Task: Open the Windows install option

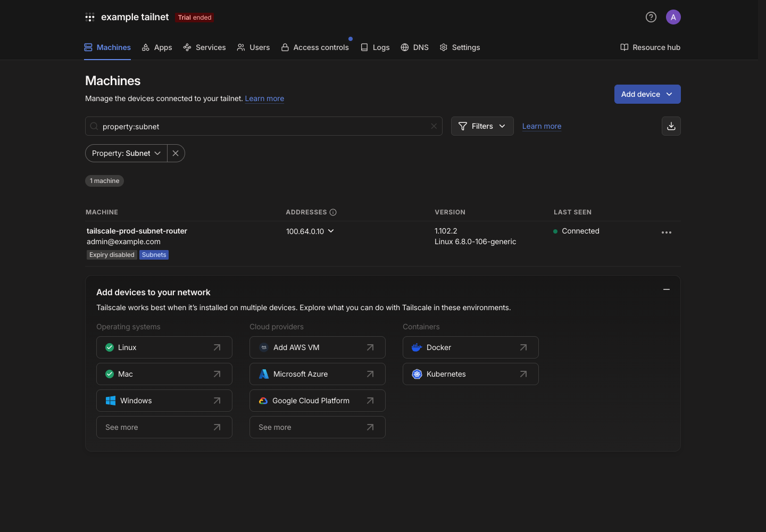Action: tap(164, 401)
